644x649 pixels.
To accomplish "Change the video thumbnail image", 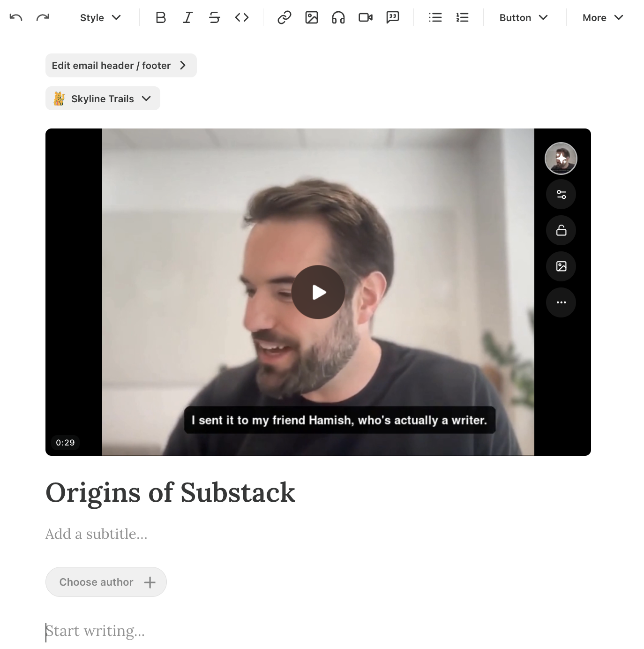I will (x=561, y=266).
